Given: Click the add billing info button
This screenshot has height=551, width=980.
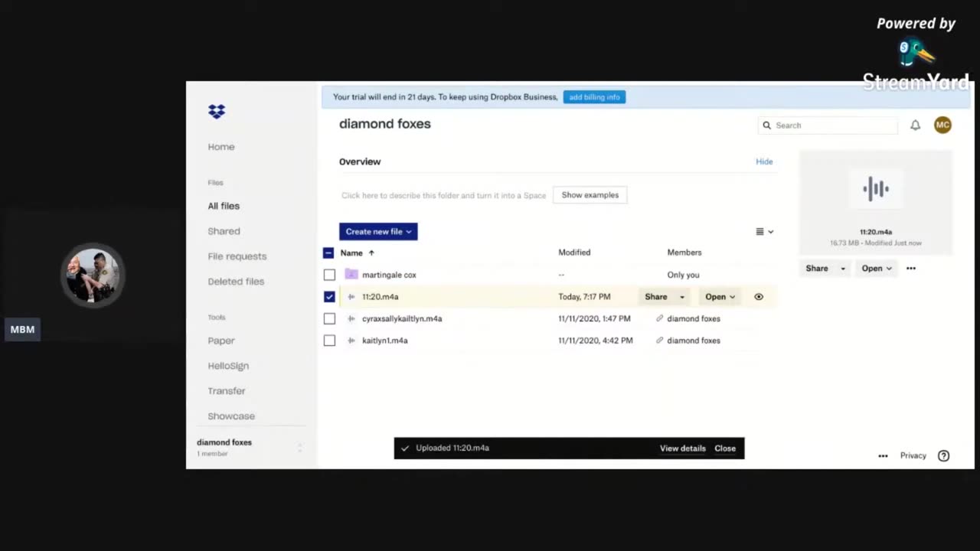Looking at the screenshot, I should pos(594,97).
